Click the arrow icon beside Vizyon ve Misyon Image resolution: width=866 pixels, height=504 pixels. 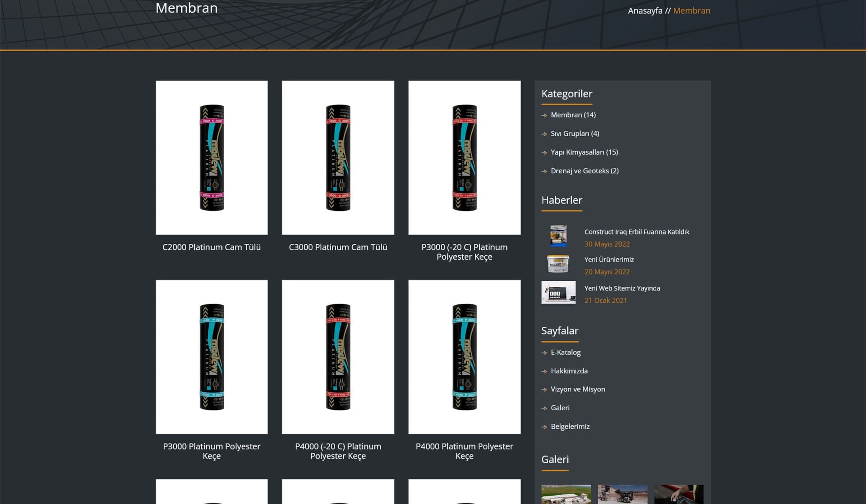(544, 389)
